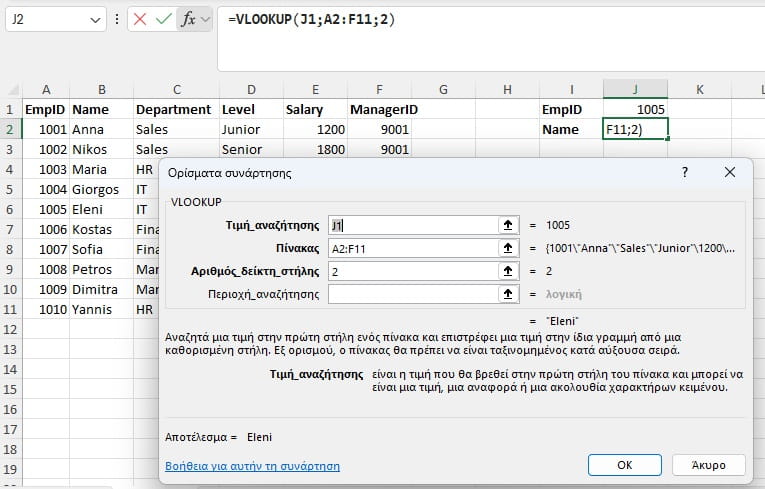
Task: Select row 1 header
Action: click(x=11, y=109)
